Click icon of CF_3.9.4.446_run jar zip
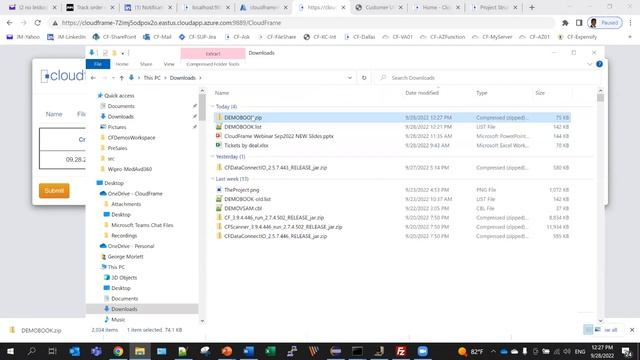 (x=219, y=218)
